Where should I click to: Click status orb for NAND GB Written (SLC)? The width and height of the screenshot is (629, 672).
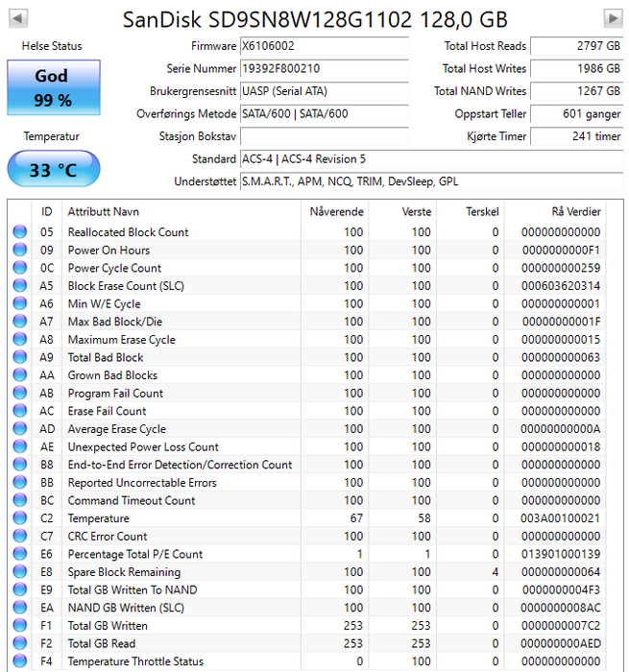point(20,608)
